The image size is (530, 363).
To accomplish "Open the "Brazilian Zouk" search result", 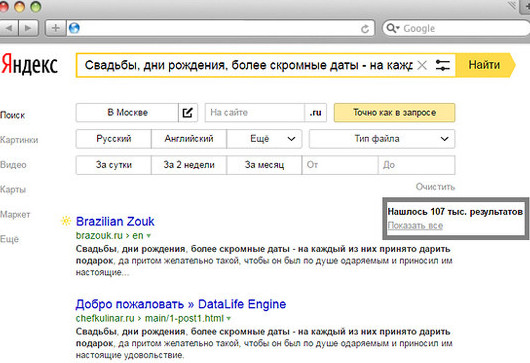I will (115, 221).
